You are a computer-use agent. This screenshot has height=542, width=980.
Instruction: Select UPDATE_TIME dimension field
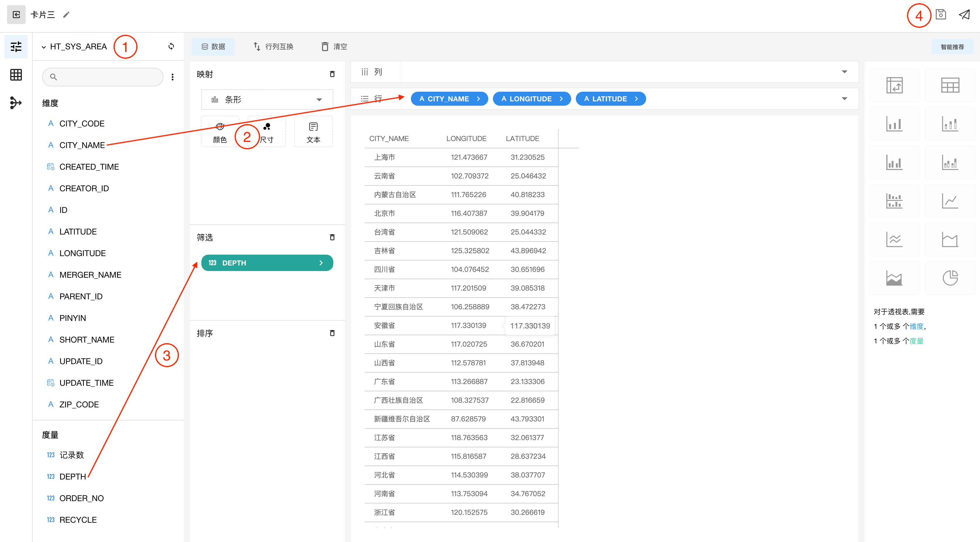click(x=86, y=383)
